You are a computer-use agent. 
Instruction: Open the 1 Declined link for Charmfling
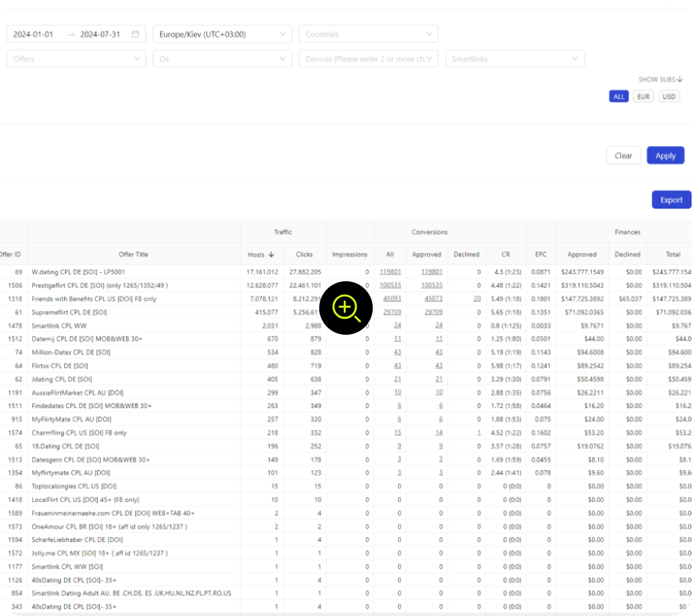coord(479,433)
